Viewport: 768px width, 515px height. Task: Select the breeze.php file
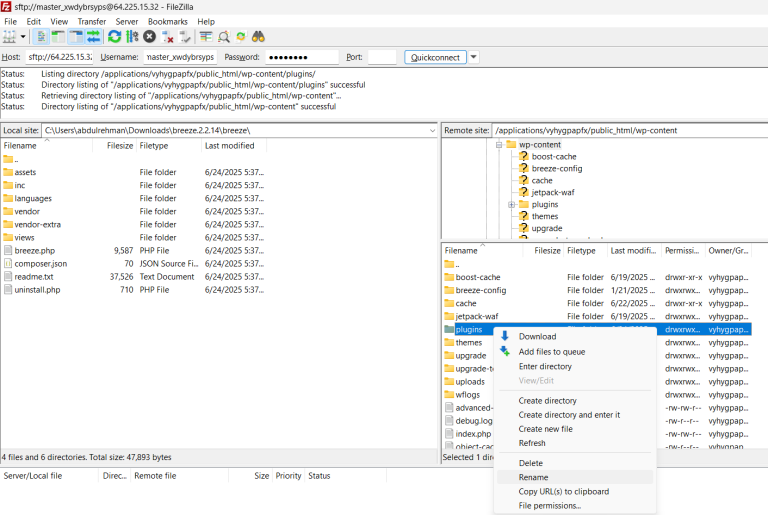pos(34,250)
